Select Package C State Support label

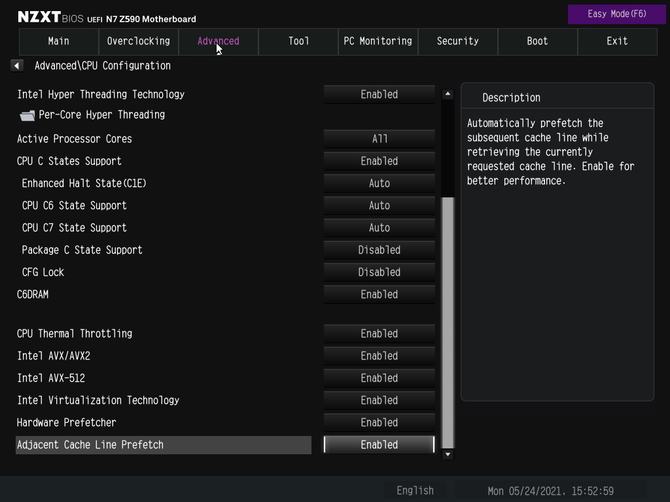pyautogui.click(x=82, y=250)
